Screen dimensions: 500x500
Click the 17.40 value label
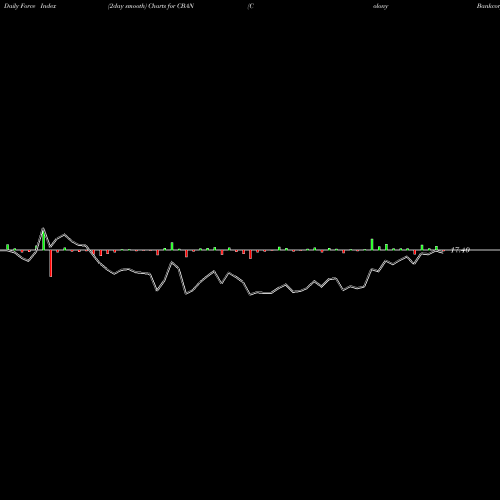pos(460,250)
